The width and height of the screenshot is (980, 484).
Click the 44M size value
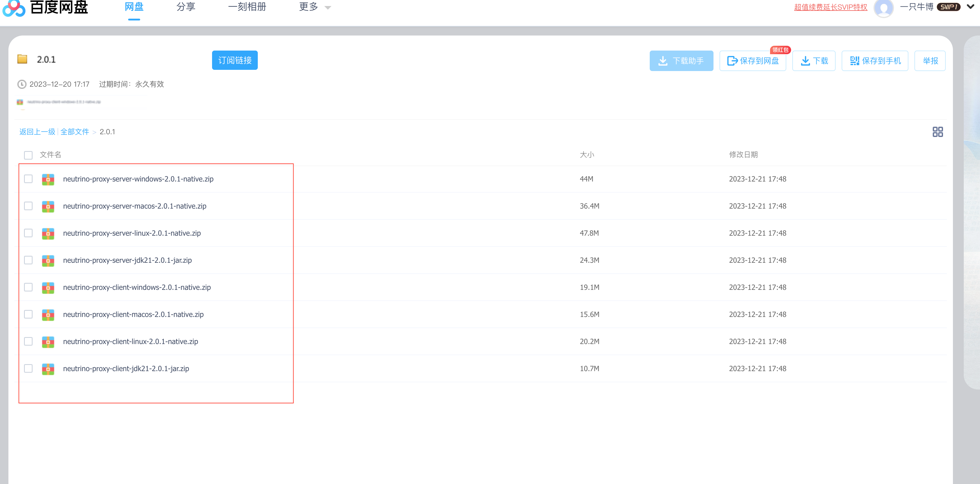(586, 179)
